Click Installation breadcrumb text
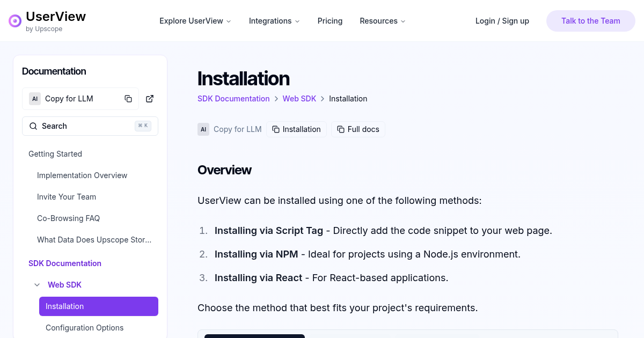Image resolution: width=644 pixels, height=338 pixels. coord(348,99)
